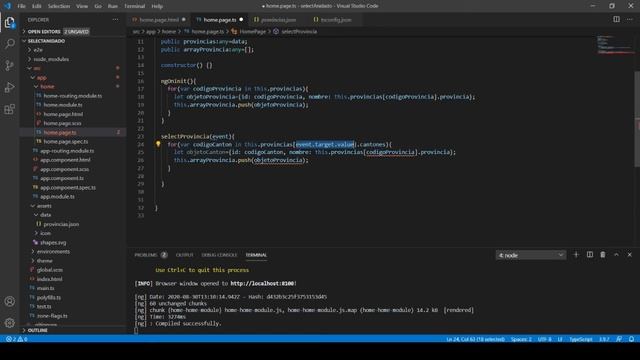This screenshot has height=360, width=640.
Task: Switch to the OUTPUT panel tab
Action: [184, 255]
